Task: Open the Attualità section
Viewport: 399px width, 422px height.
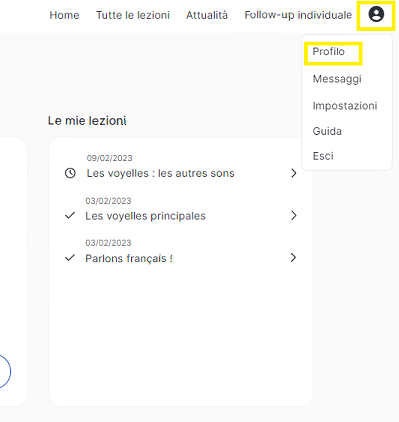Action: [x=207, y=15]
